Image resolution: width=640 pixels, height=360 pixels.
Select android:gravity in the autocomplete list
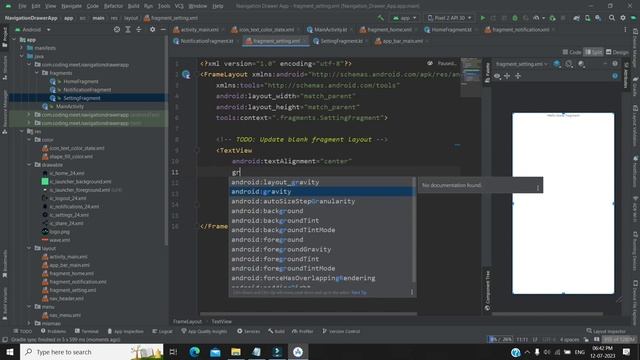320,191
